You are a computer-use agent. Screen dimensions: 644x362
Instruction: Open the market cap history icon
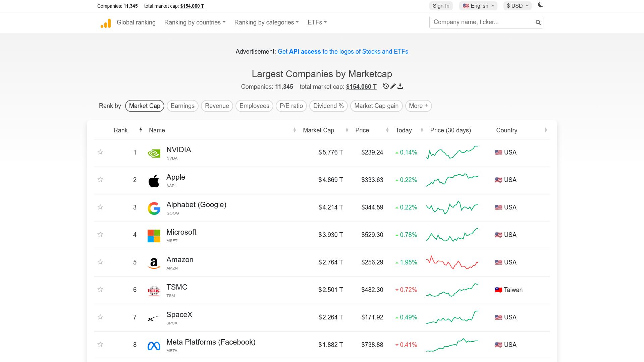(386, 86)
